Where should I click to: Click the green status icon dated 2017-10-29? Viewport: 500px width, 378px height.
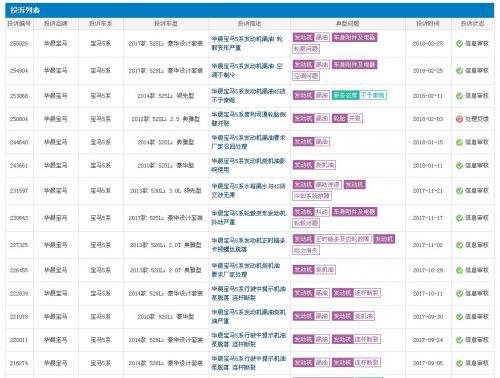click(459, 270)
